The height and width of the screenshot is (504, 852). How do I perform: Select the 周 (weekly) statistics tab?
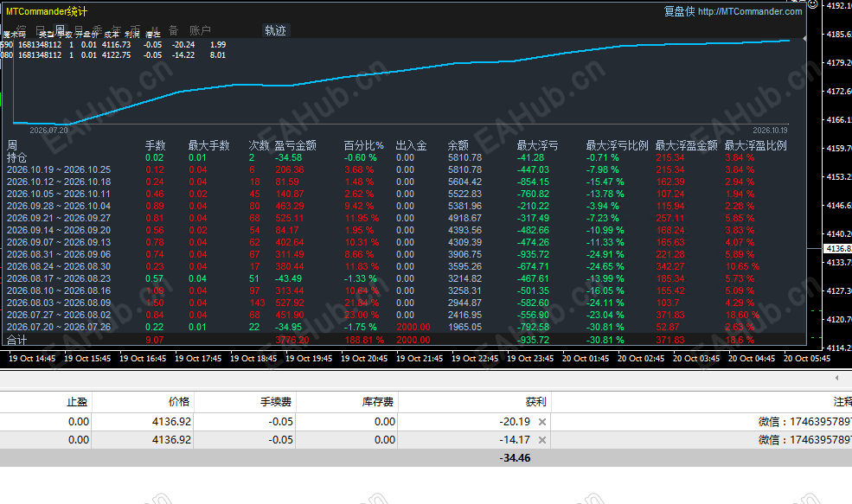click(x=60, y=30)
